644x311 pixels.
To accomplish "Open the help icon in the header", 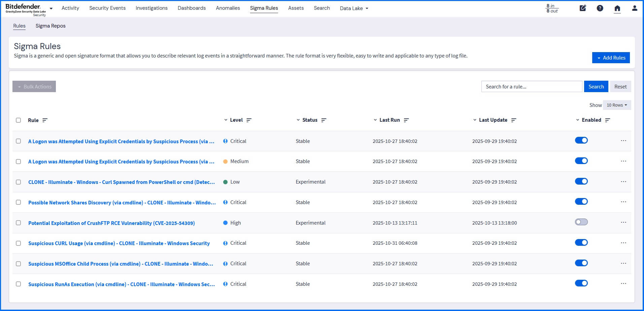I will 600,8.
